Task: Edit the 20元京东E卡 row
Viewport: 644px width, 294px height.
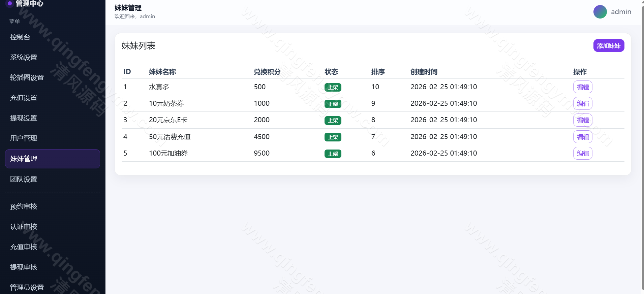Action: [x=583, y=120]
